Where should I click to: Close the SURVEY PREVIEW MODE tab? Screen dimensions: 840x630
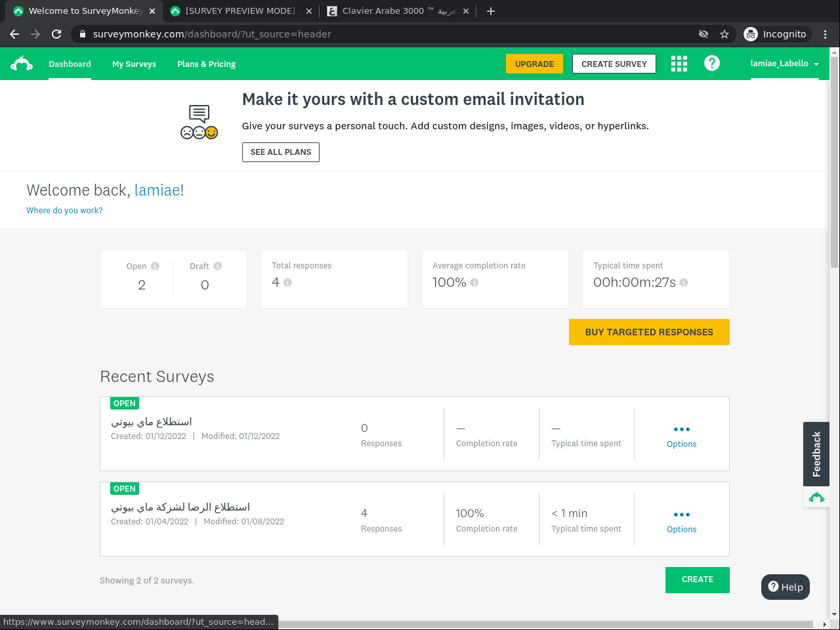(x=309, y=11)
